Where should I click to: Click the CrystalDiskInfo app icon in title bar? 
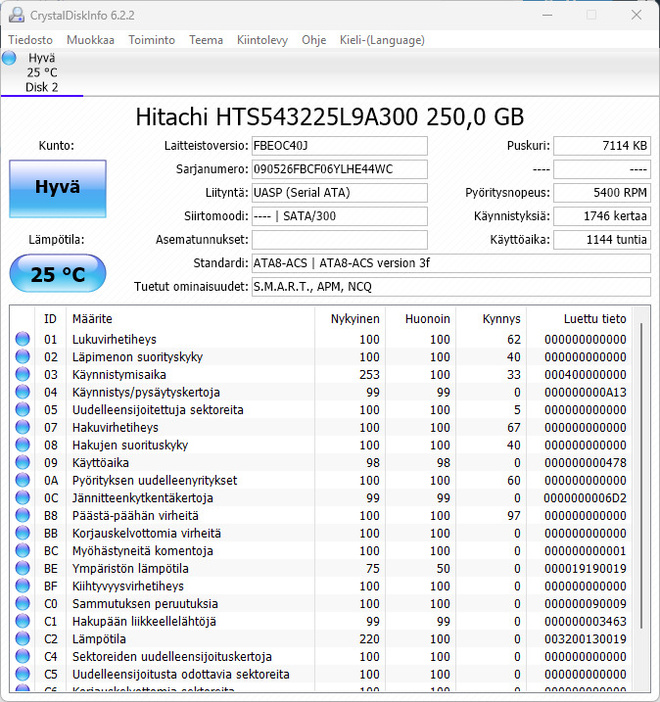pyautogui.click(x=17, y=15)
